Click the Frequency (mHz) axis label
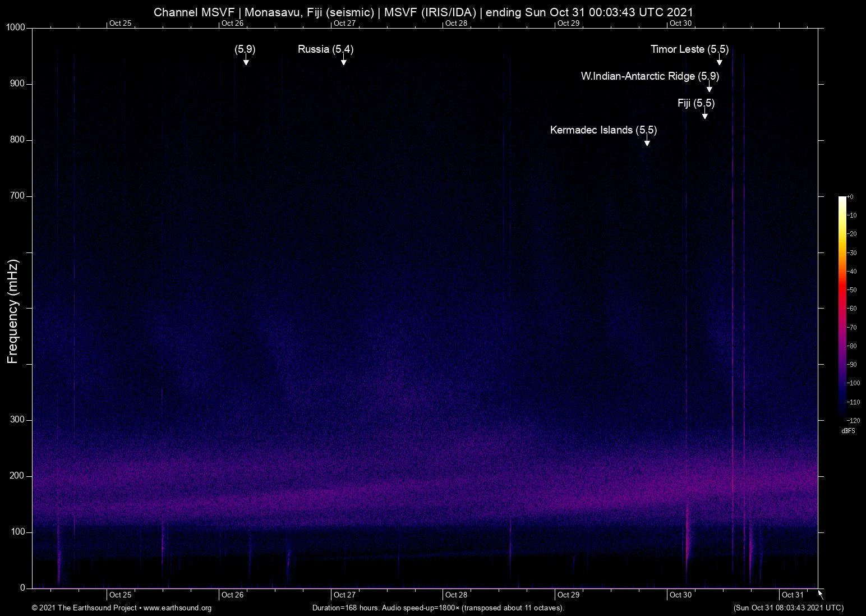Viewport: 866px width, 616px height. click(x=13, y=311)
